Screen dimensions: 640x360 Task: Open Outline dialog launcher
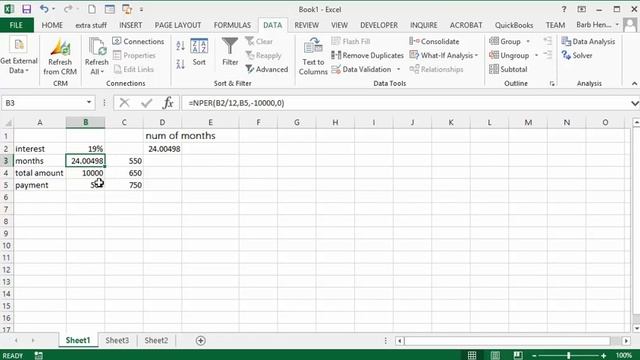click(552, 84)
